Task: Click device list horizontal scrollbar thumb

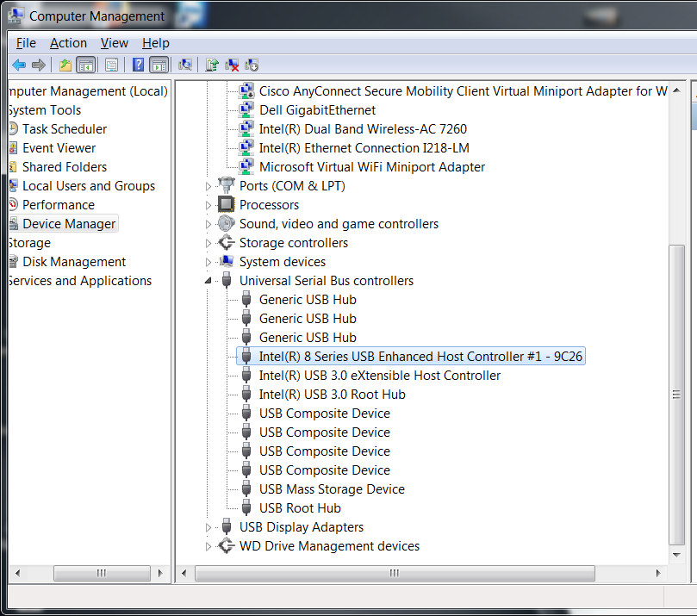Action: 395,573
